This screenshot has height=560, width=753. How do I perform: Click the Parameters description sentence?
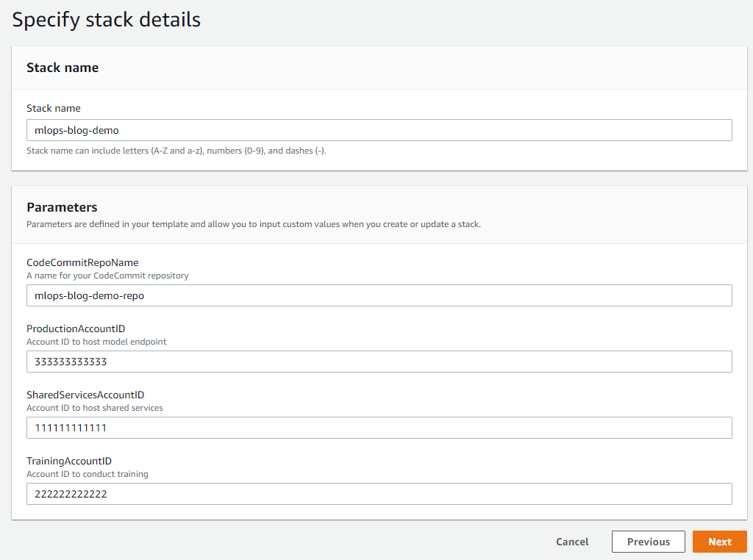[254, 224]
